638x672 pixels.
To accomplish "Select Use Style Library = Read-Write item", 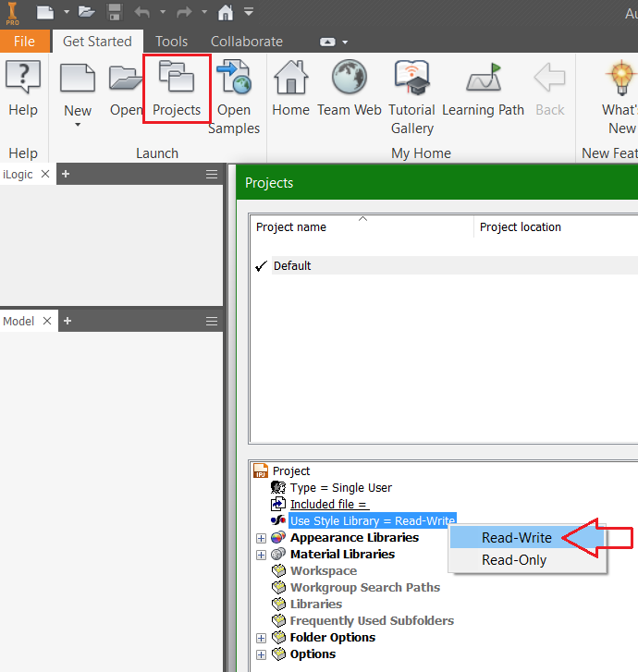I will coord(372,520).
